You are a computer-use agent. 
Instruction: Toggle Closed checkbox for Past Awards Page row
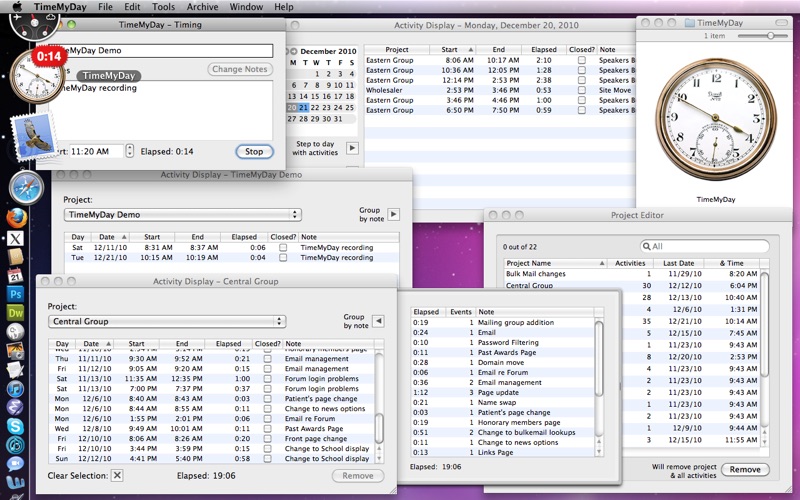pyautogui.click(x=267, y=429)
